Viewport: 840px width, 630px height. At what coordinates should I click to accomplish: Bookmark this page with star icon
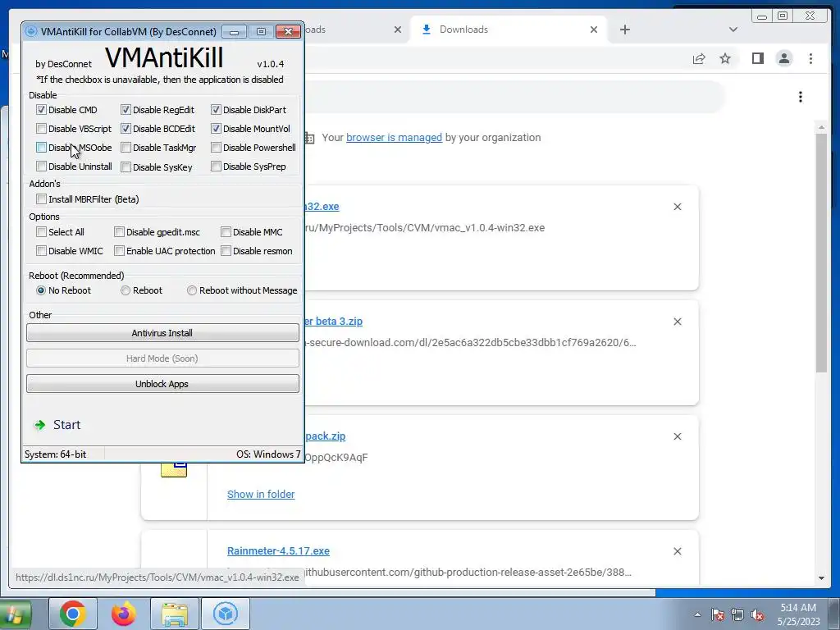tap(725, 58)
